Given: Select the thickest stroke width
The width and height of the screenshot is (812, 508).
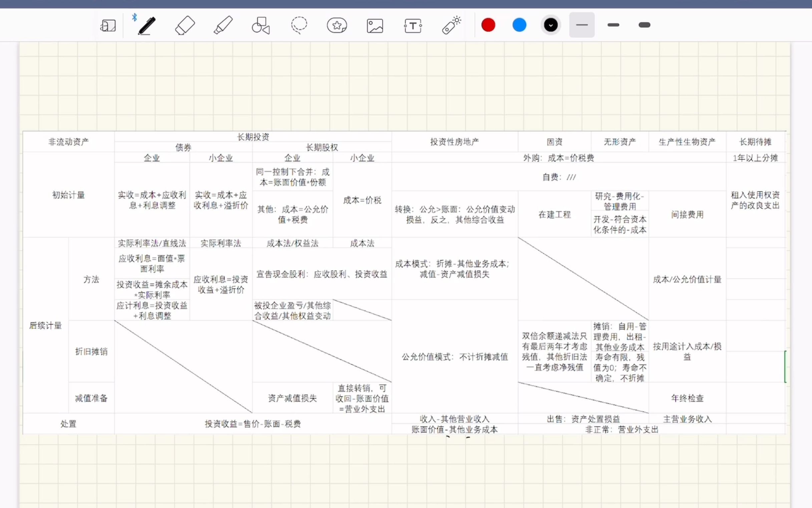Looking at the screenshot, I should click(644, 25).
